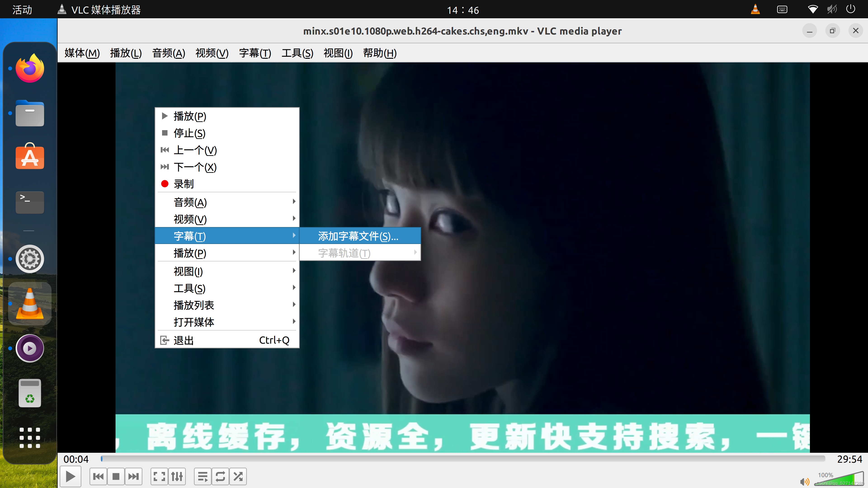The width and height of the screenshot is (868, 488).
Task: Open the 字幕(T) menu in menu bar
Action: pyautogui.click(x=255, y=53)
